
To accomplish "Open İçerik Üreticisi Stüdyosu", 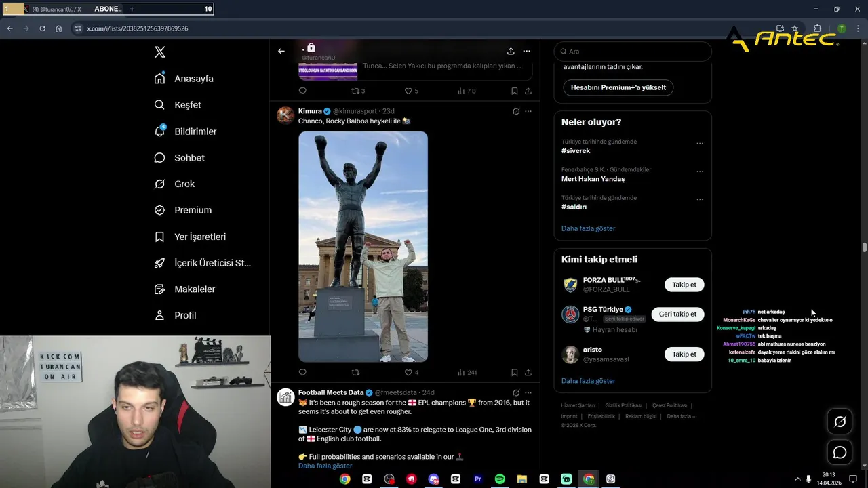I will tap(202, 263).
